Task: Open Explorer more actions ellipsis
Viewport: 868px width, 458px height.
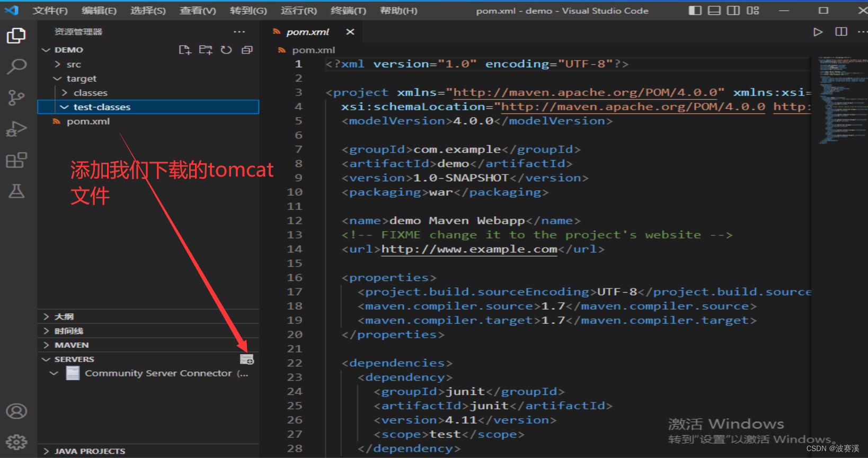Action: coord(240,32)
